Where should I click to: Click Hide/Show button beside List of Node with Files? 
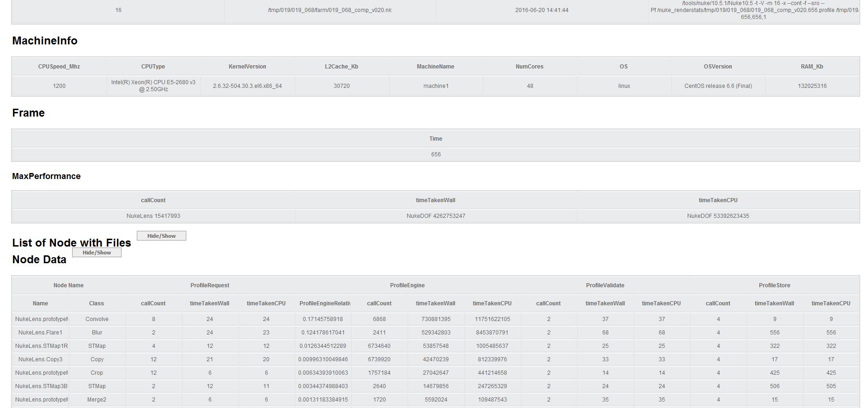click(x=161, y=236)
